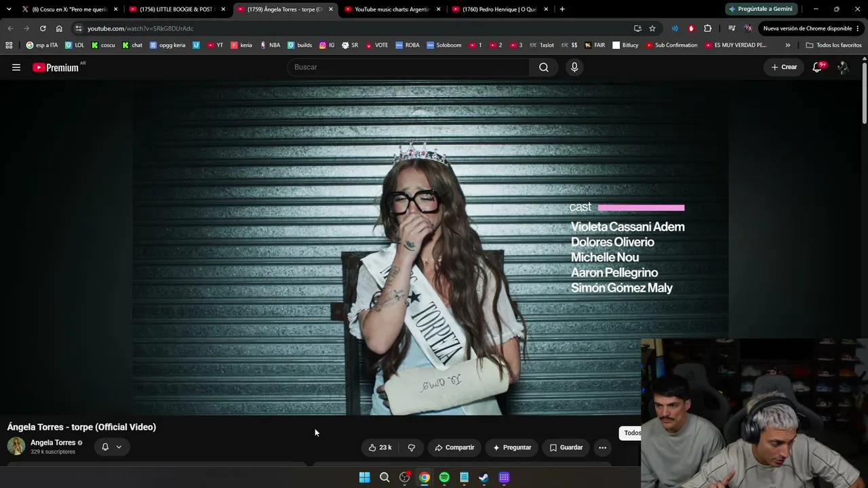Navigate back in Chrome
The height and width of the screenshot is (488, 868).
tap(10, 28)
